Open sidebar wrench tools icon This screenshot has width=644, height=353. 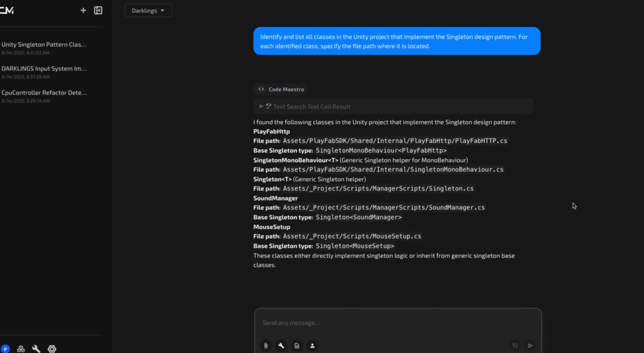(x=36, y=349)
